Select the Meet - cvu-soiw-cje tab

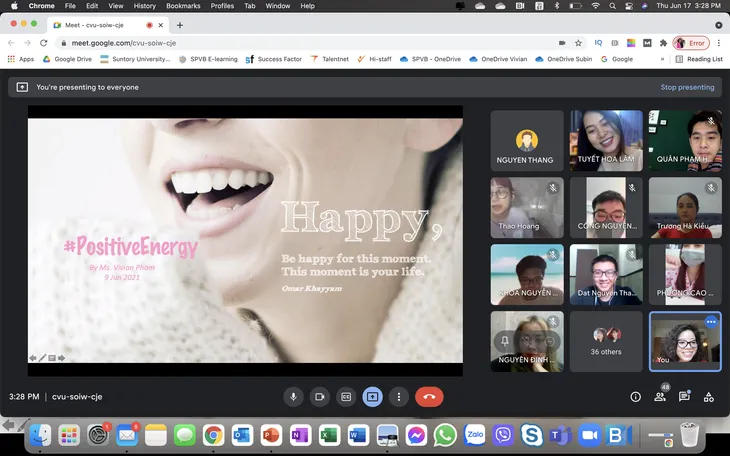[x=108, y=25]
